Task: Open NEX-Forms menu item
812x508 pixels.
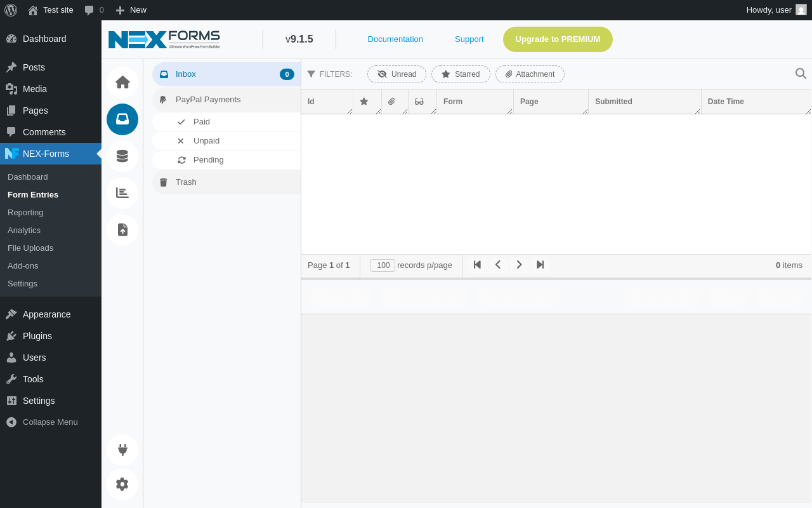Action: (x=51, y=154)
